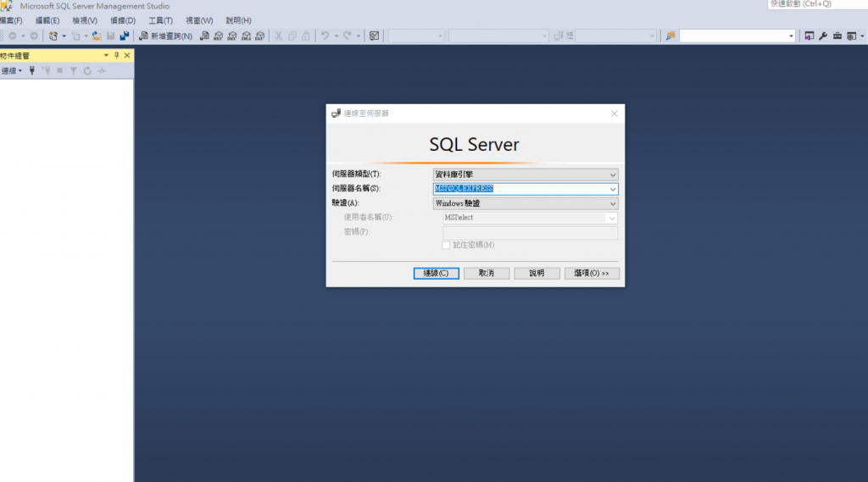Close the 連線至伺服器 dialog
Viewport: 868px width, 482px height.
pos(614,114)
